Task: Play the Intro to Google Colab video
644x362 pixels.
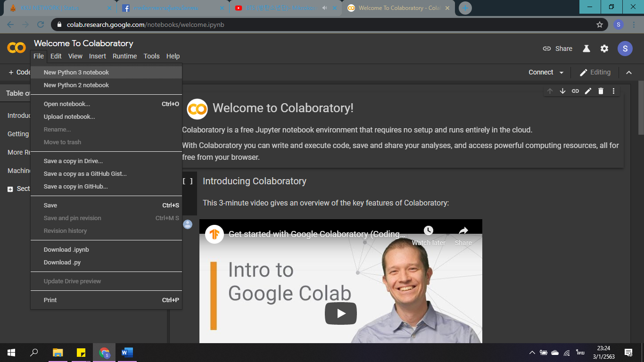Action: (x=340, y=313)
